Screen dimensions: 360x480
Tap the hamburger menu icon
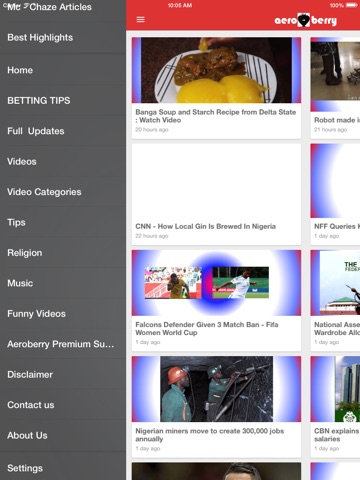tap(141, 19)
